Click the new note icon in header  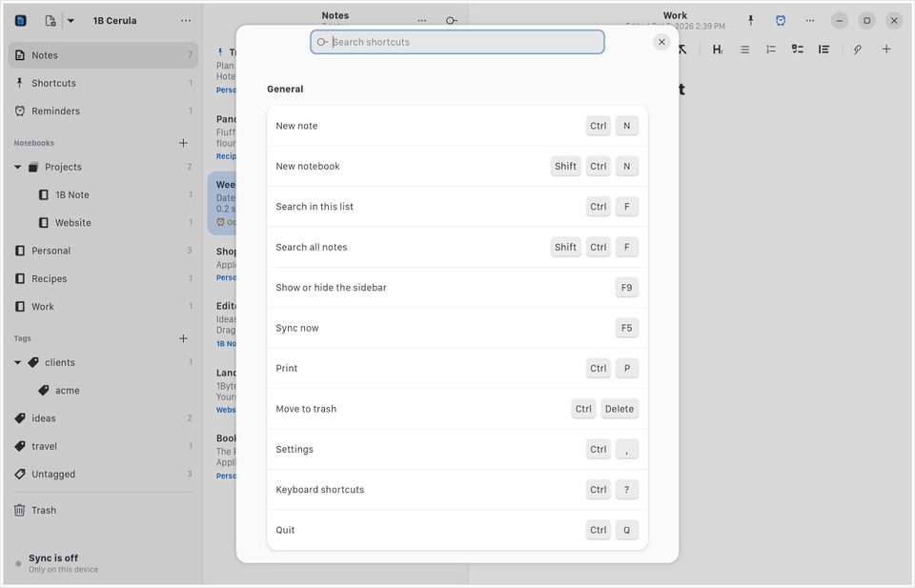coord(51,20)
